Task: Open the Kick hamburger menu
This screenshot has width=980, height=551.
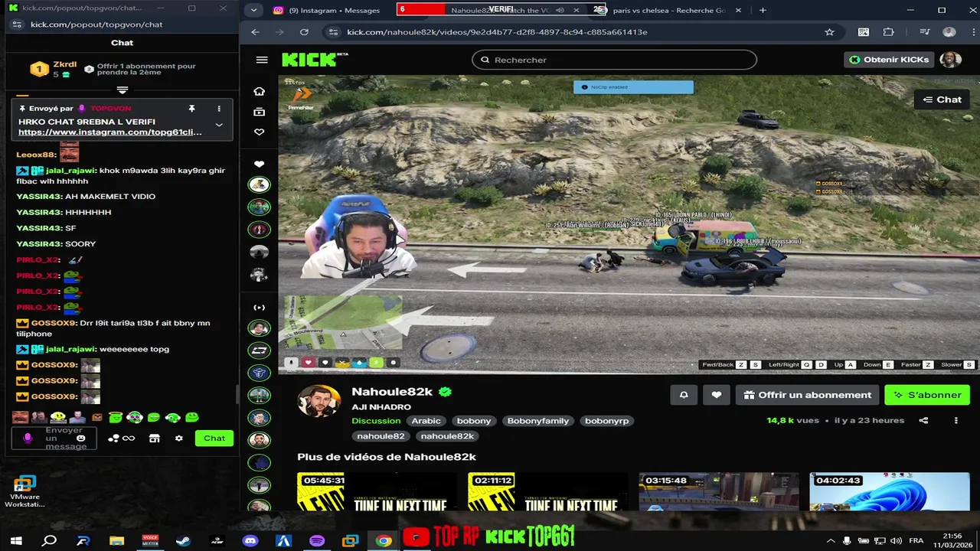Action: coord(262,60)
